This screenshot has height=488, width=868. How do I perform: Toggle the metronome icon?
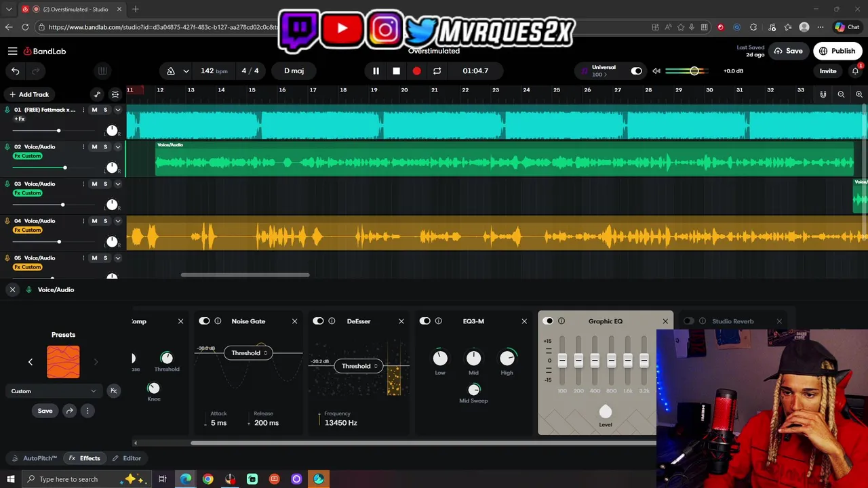pyautogui.click(x=171, y=70)
